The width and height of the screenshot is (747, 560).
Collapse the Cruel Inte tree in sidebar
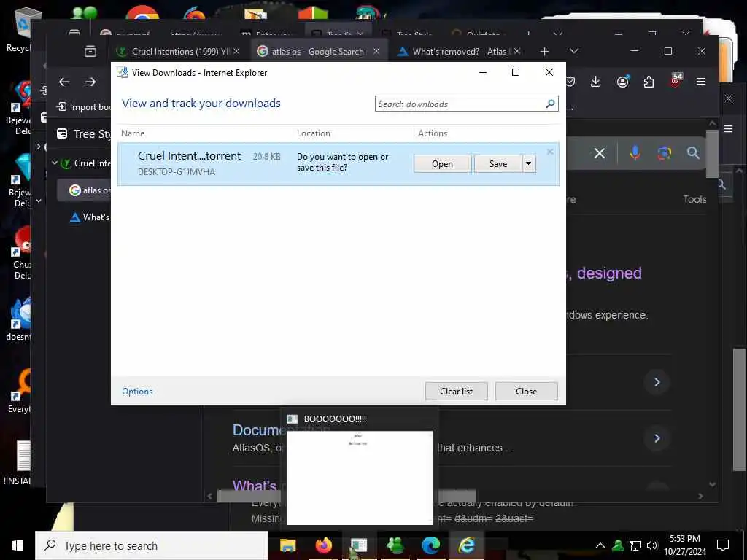54,163
